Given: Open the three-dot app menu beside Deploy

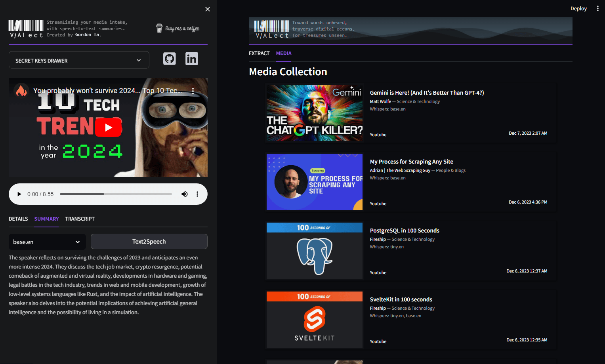Looking at the screenshot, I should [x=598, y=8].
